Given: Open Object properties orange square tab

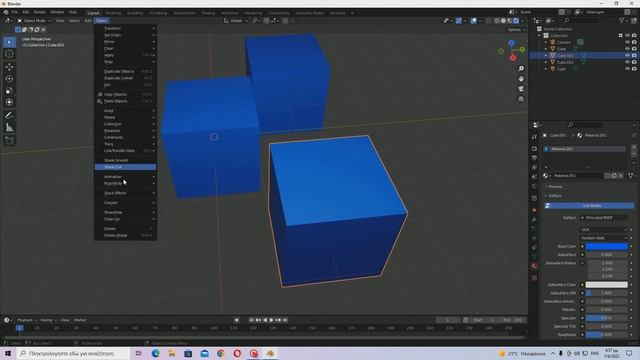Looking at the screenshot, I should [x=534, y=210].
